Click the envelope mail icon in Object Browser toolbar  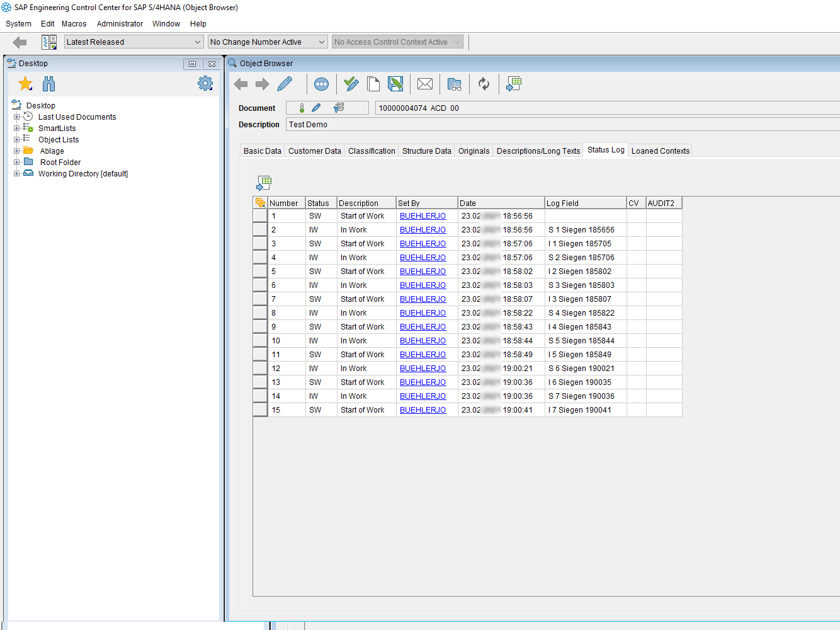click(425, 84)
